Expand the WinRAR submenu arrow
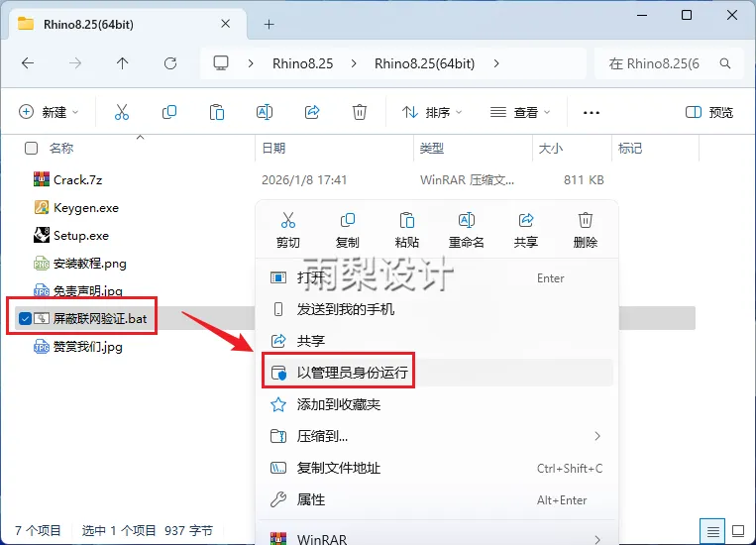Screen dimensions: 756x545 (x=597, y=539)
